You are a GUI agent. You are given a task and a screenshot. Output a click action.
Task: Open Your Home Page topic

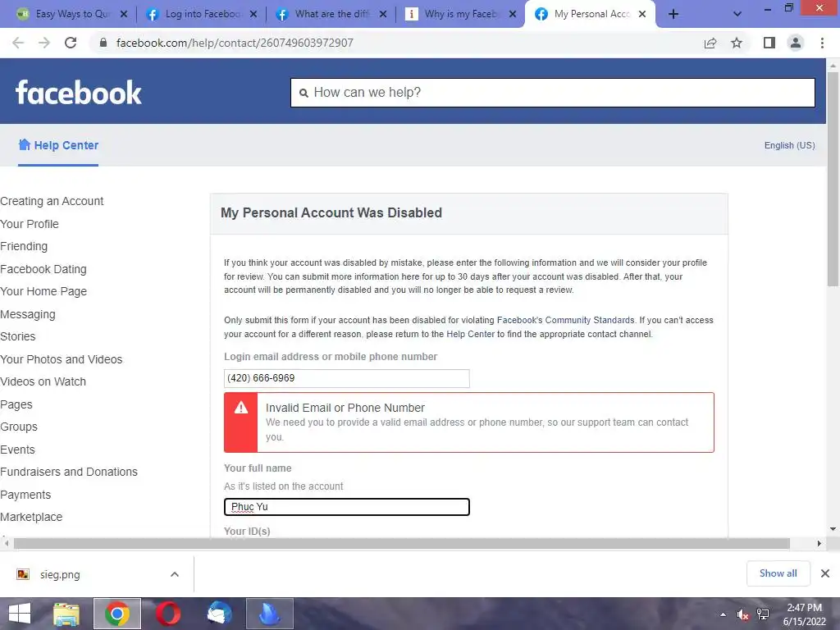(x=43, y=291)
